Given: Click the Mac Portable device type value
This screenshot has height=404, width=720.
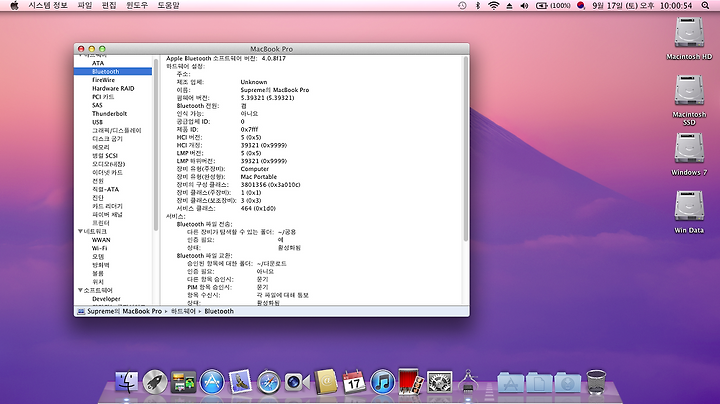Looking at the screenshot, I should pyautogui.click(x=259, y=177).
